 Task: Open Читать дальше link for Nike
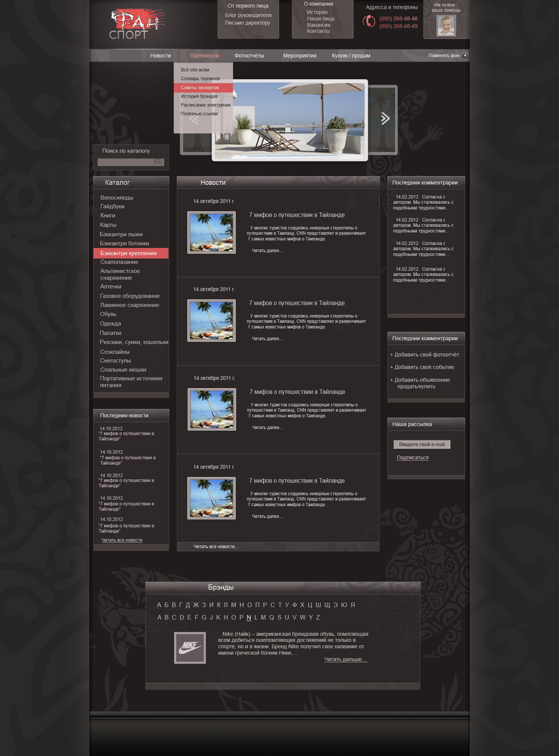[345, 659]
